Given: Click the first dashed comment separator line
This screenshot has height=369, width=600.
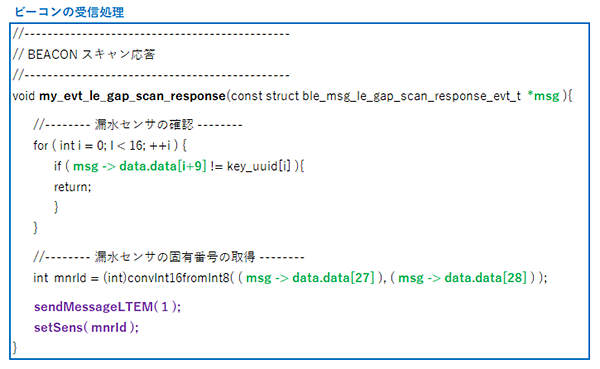Looking at the screenshot, I should tap(151, 34).
